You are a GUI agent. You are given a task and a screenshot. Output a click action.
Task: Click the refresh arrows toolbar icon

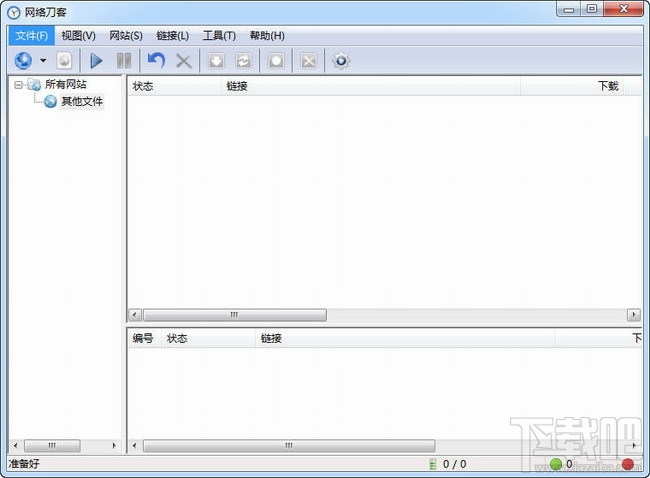(244, 61)
